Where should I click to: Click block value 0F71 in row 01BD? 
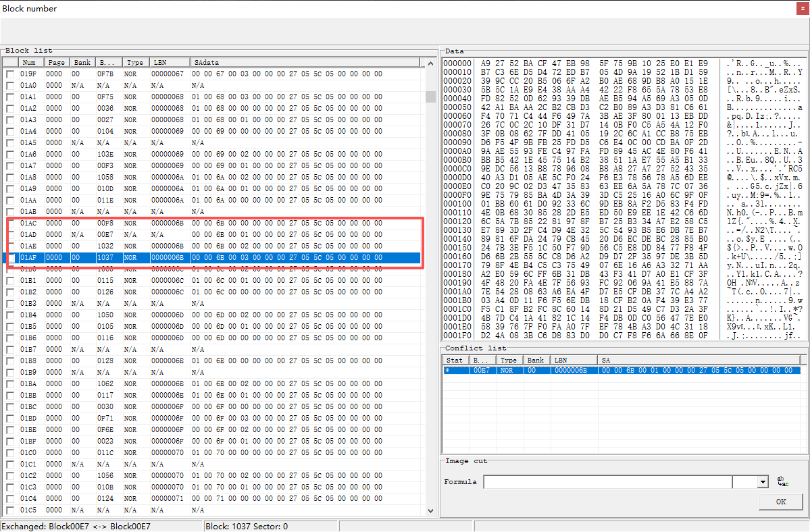pos(105,419)
